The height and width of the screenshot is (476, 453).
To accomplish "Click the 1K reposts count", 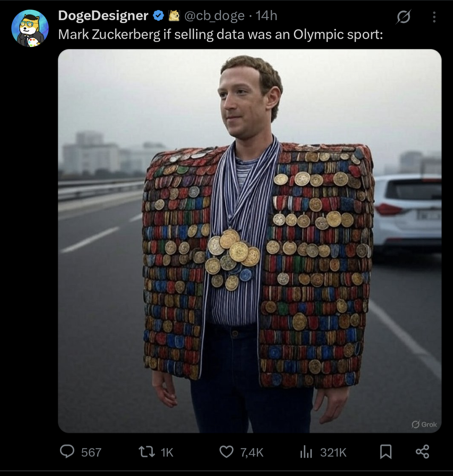I will (x=167, y=452).
